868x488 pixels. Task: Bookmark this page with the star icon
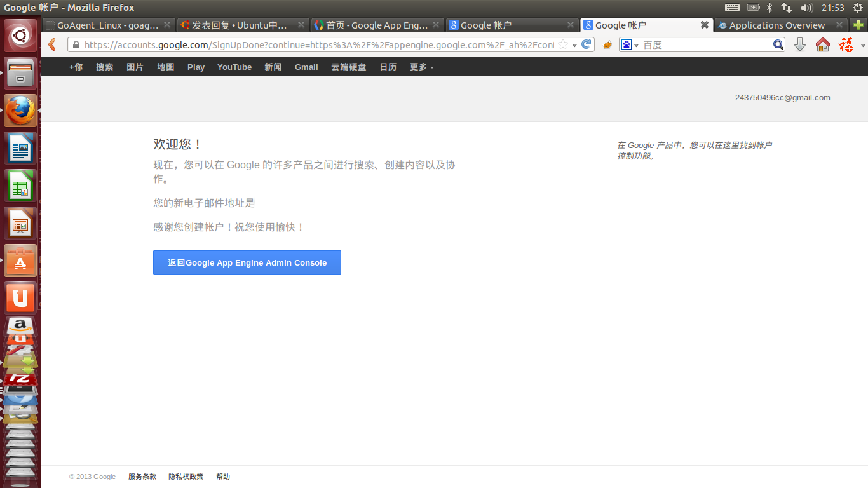click(x=562, y=44)
